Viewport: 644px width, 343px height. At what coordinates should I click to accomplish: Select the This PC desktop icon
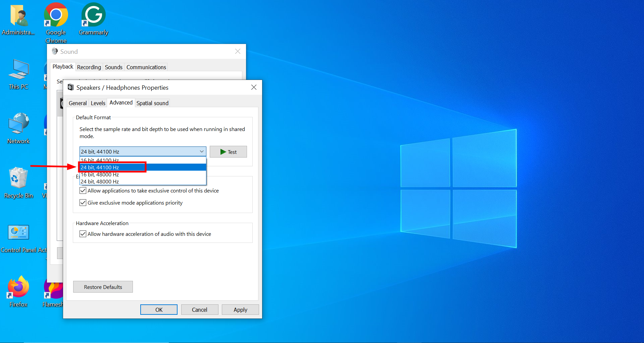(18, 71)
